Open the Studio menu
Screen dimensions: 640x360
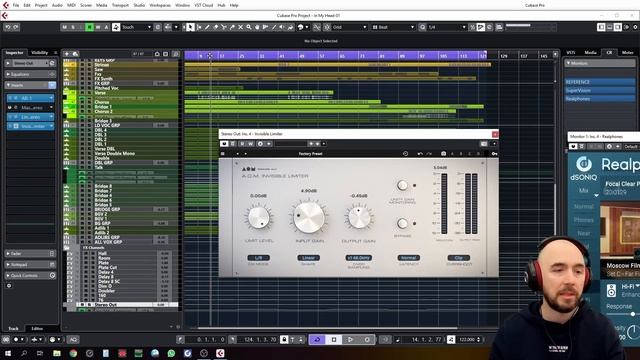[139, 5]
